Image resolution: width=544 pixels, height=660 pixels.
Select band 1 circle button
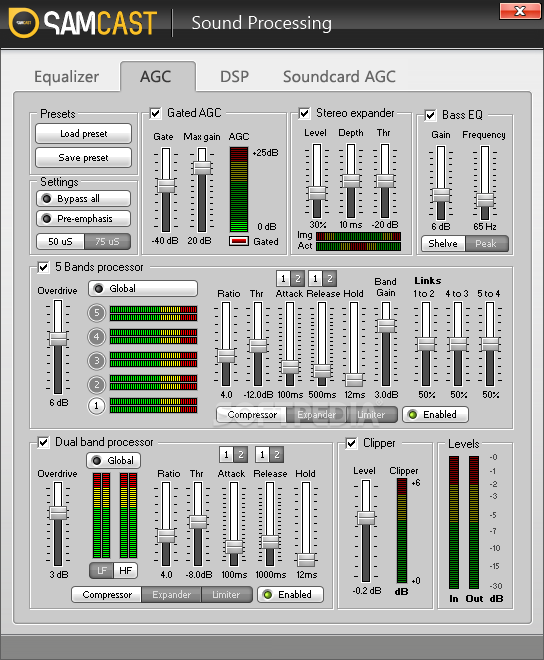pyautogui.click(x=96, y=406)
